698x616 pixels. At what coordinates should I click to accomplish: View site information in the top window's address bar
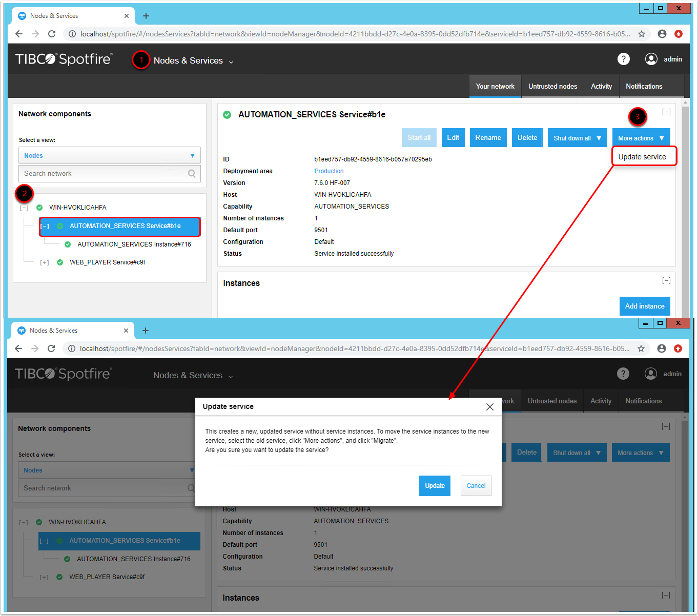pos(72,34)
